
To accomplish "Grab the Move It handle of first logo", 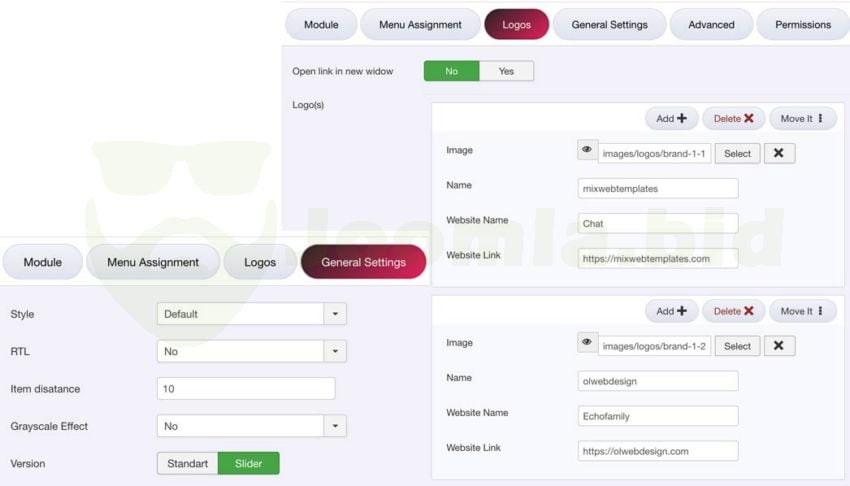I will click(802, 119).
